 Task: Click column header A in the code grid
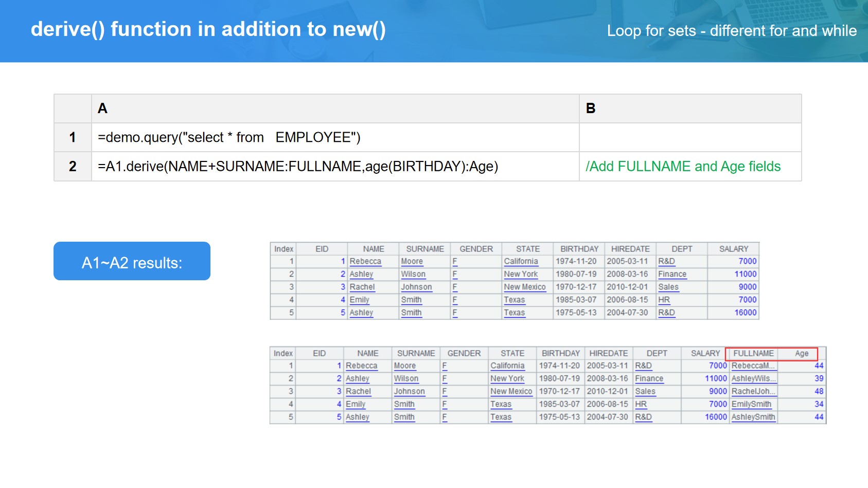(103, 109)
